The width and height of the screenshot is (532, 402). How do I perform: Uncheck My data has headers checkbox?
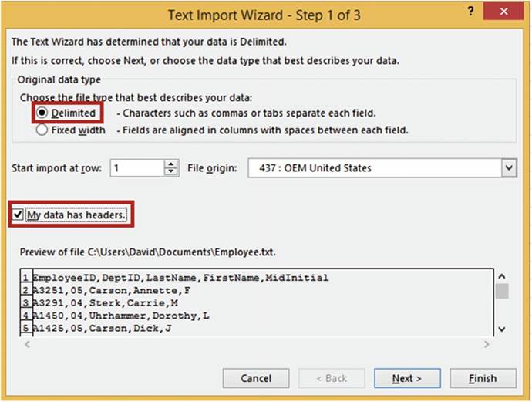coord(19,215)
